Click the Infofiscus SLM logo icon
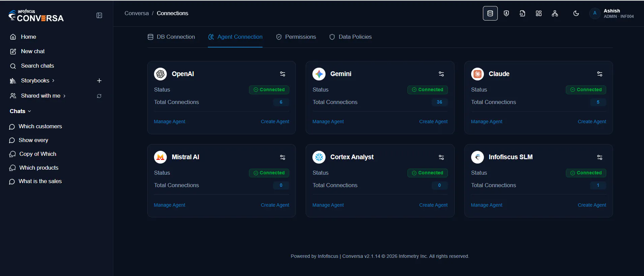 coord(478,157)
